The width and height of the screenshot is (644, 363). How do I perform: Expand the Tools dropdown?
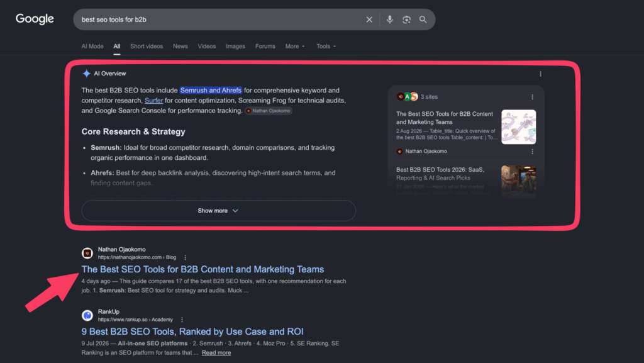326,47
